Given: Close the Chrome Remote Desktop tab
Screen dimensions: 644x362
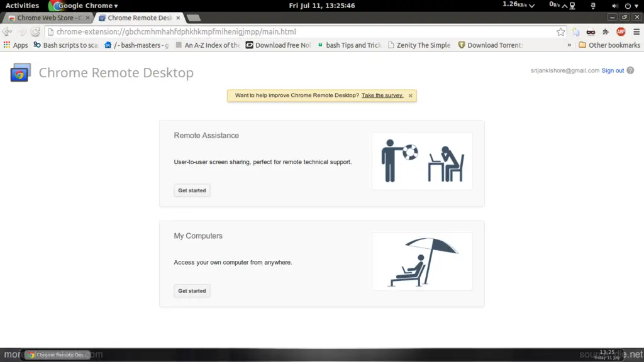Looking at the screenshot, I should (x=178, y=18).
